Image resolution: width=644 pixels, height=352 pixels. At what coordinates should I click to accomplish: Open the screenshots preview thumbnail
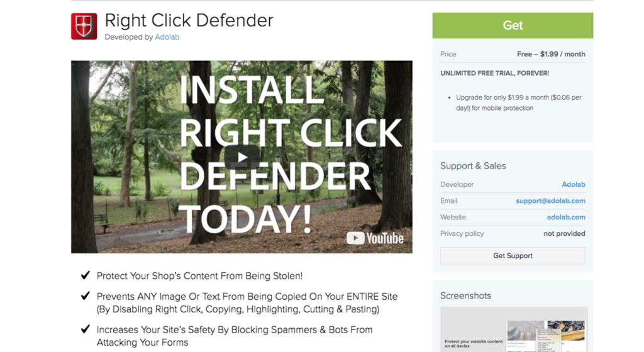point(514,329)
